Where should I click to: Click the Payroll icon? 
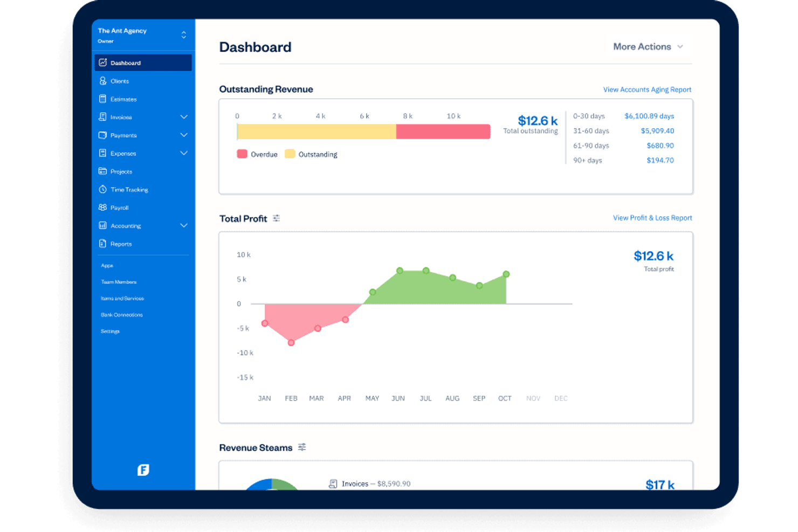103,207
